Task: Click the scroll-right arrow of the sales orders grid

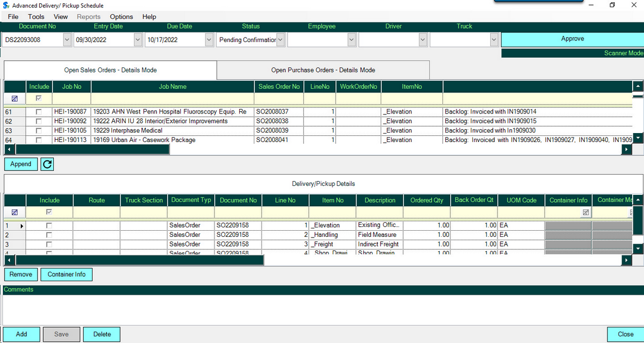Action: (627, 149)
